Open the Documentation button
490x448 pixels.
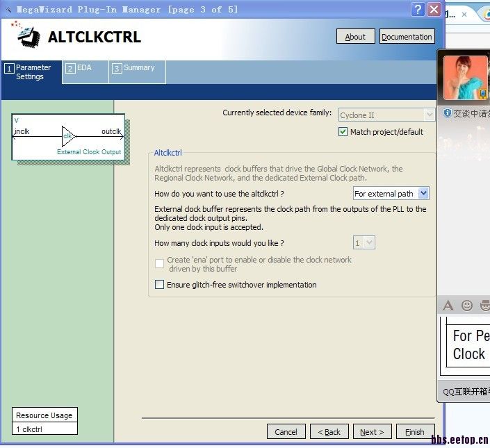tap(407, 37)
